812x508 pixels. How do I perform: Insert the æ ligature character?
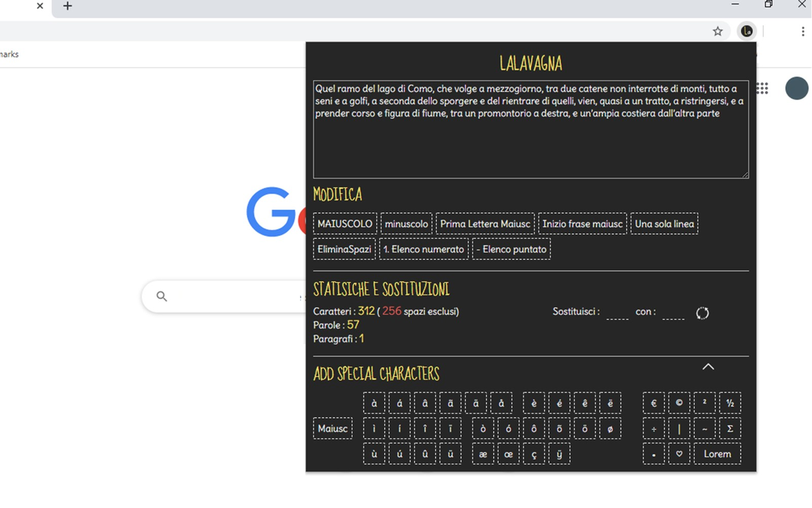483,453
